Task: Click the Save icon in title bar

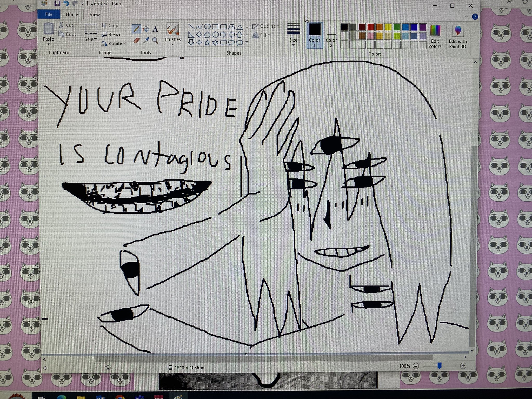Action: (x=57, y=3)
